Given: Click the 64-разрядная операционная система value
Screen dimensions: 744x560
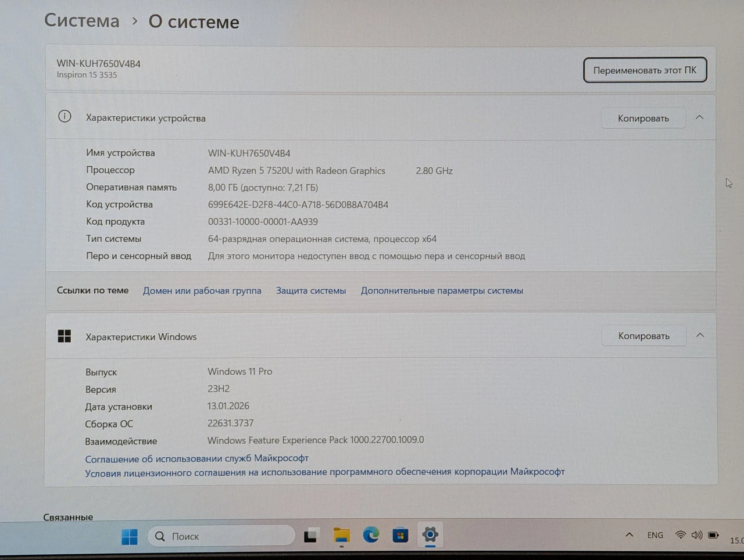Looking at the screenshot, I should tap(322, 239).
